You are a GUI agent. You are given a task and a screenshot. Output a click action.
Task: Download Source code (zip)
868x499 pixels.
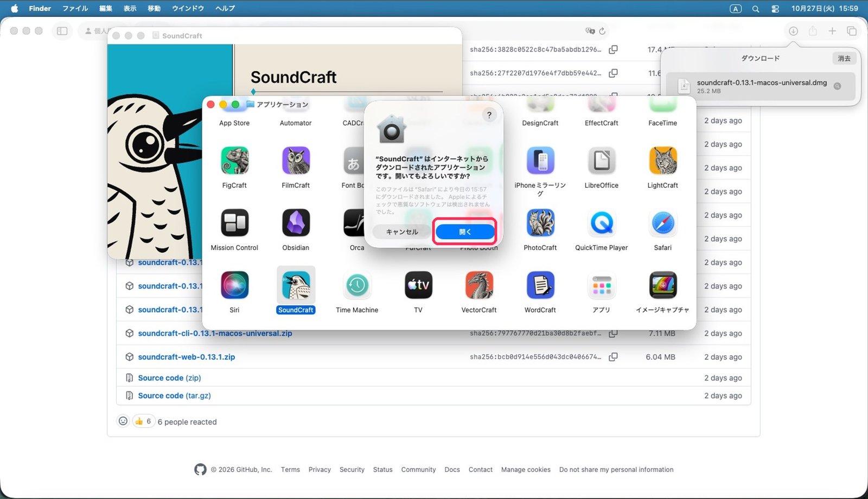pyautogui.click(x=169, y=378)
